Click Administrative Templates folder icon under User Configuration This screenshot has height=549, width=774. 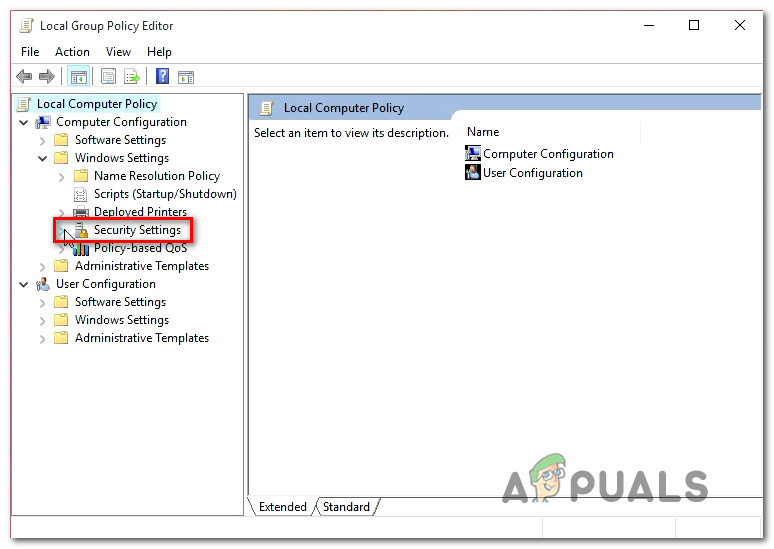61,338
